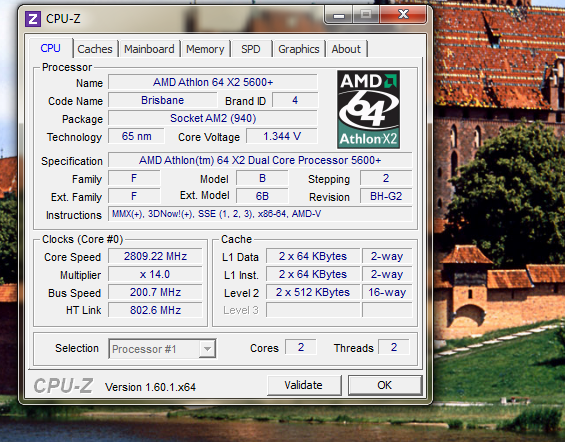
Task: Click the Stepping value 2
Action: (x=386, y=178)
